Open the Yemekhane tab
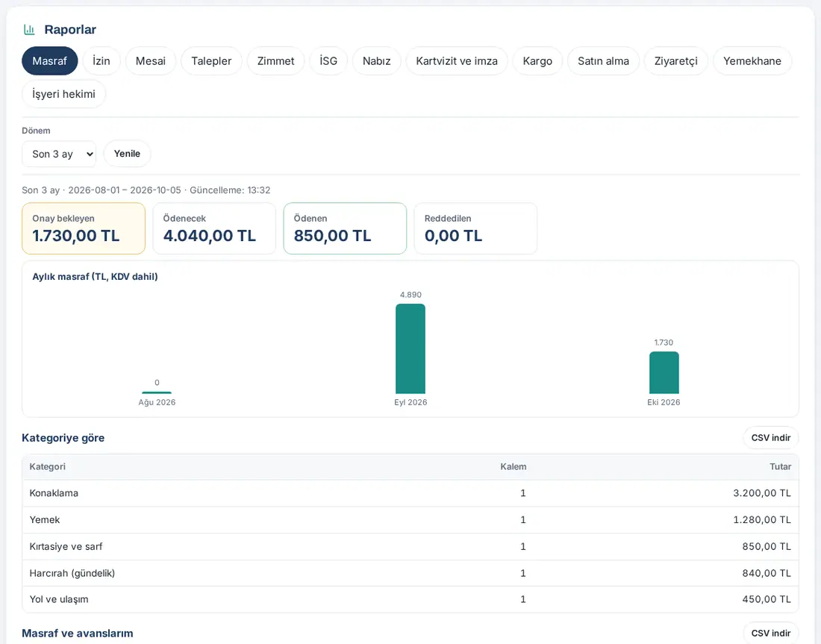The width and height of the screenshot is (821, 644). pyautogui.click(x=752, y=60)
